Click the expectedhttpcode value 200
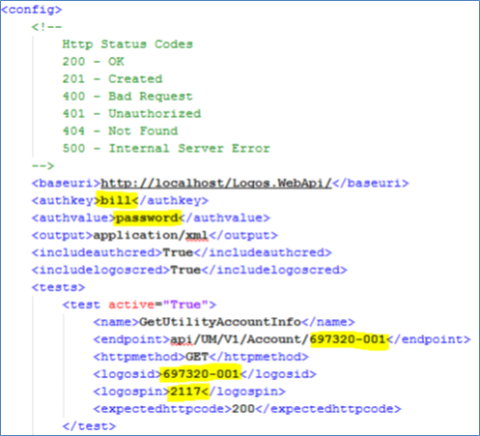The width and height of the screenshot is (480, 436). [243, 409]
